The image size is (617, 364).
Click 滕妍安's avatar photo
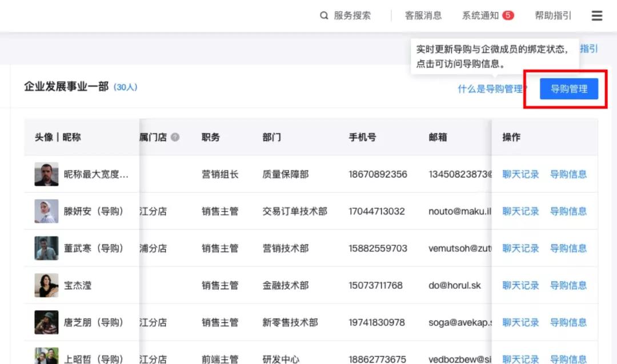(x=46, y=211)
